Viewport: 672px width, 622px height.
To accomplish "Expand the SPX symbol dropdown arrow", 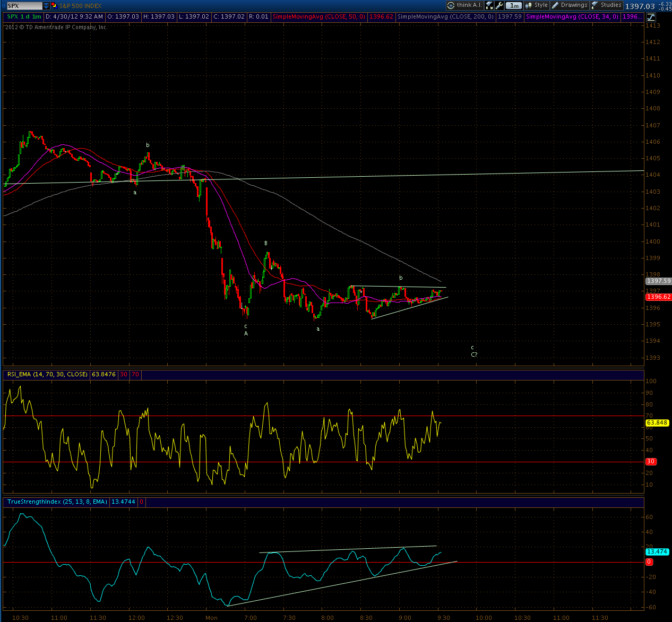I will 46,6.
